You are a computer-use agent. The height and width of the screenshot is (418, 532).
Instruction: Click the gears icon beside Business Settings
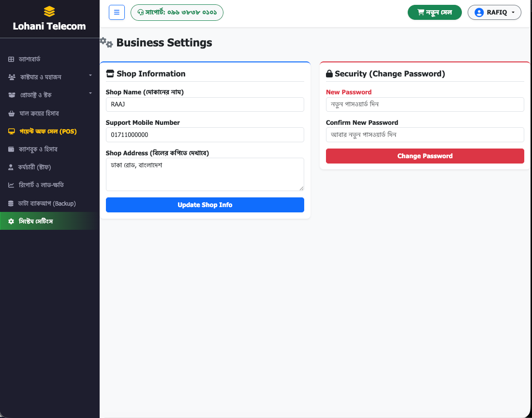pyautogui.click(x=106, y=43)
